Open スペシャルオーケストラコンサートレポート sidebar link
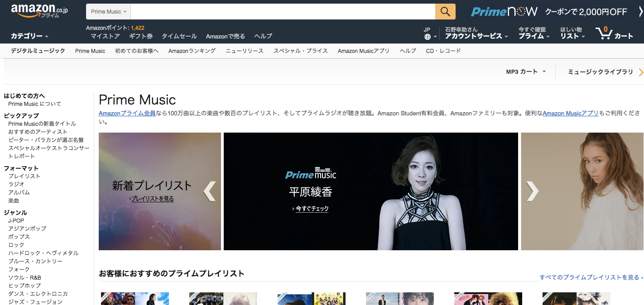This screenshot has width=644, height=305. pos(49,152)
